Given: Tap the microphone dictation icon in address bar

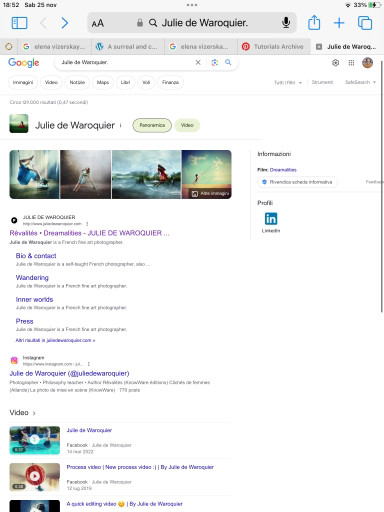Looking at the screenshot, I should (286, 23).
